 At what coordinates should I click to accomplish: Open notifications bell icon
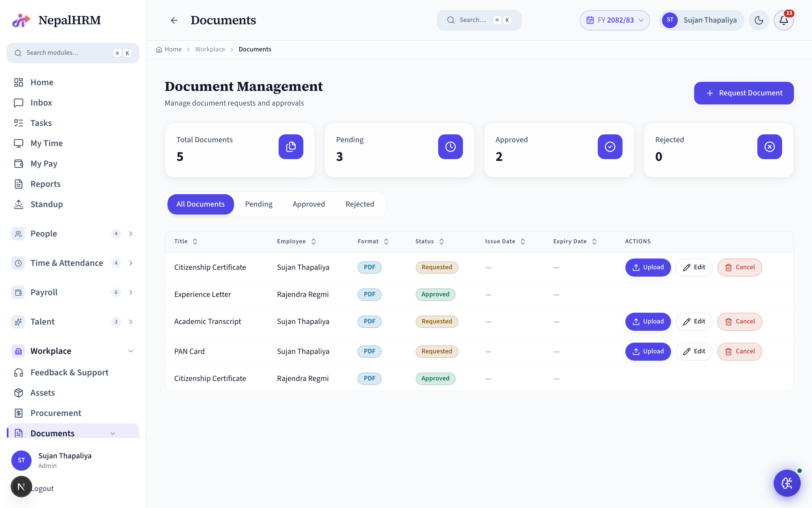coord(784,20)
